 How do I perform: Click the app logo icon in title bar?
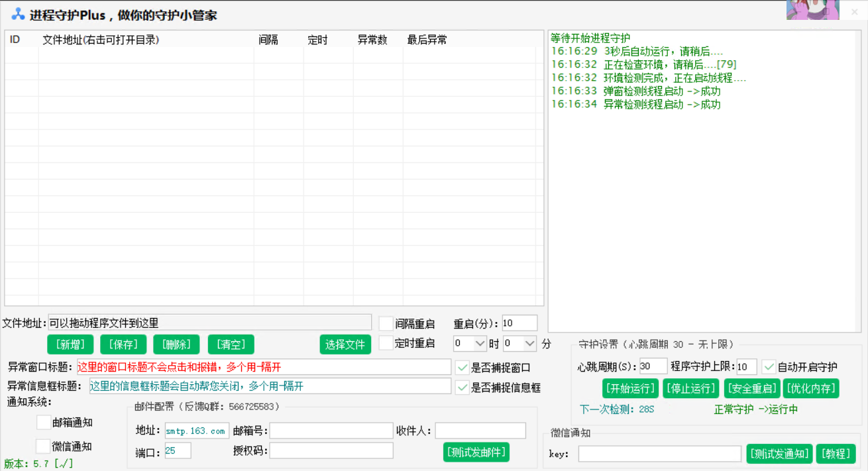tap(18, 14)
